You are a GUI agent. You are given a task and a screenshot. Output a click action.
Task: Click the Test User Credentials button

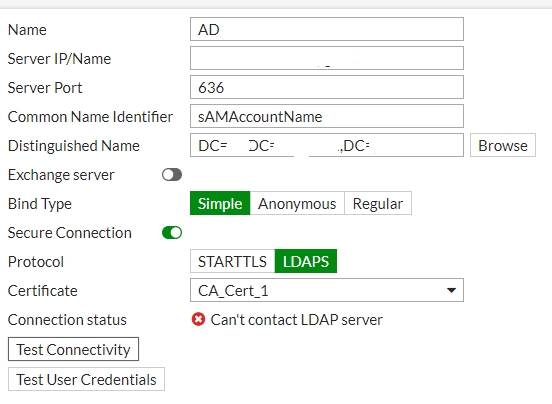(x=86, y=379)
